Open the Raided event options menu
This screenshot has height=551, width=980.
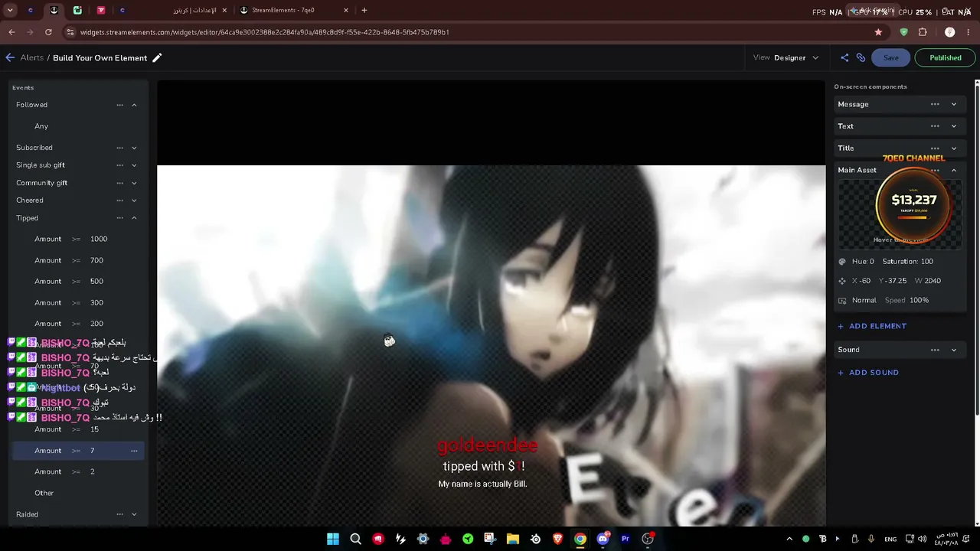[x=119, y=514]
